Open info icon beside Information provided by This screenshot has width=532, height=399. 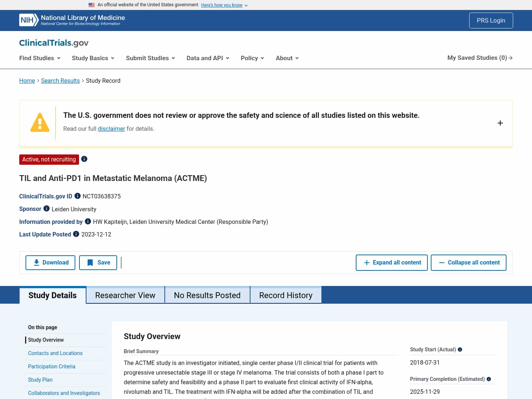(88, 221)
